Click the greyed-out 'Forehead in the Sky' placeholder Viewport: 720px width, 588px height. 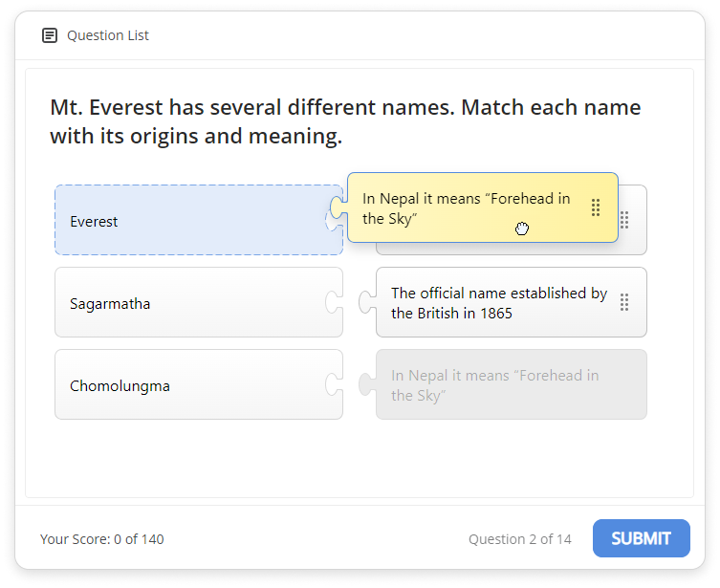(507, 385)
